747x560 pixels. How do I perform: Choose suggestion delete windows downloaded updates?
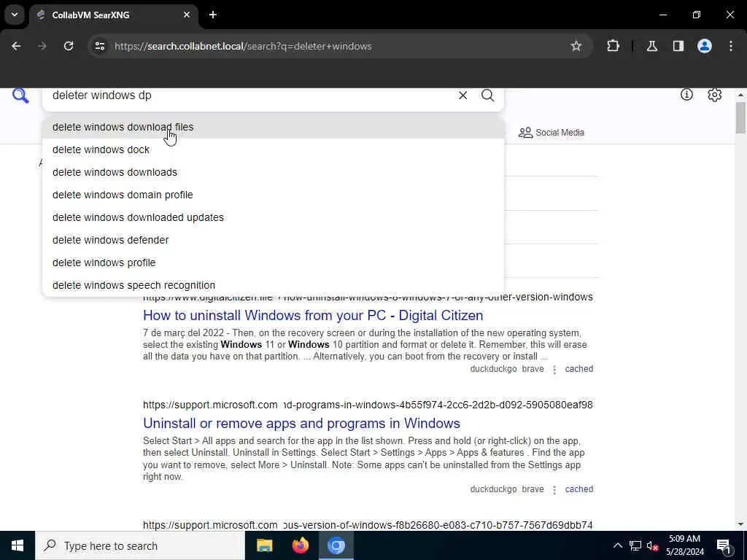tap(273, 217)
